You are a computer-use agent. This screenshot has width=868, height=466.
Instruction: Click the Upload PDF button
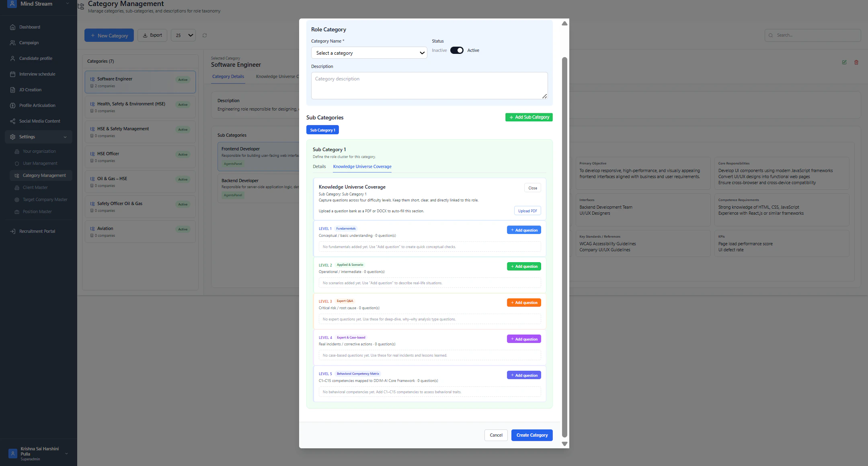tap(527, 211)
